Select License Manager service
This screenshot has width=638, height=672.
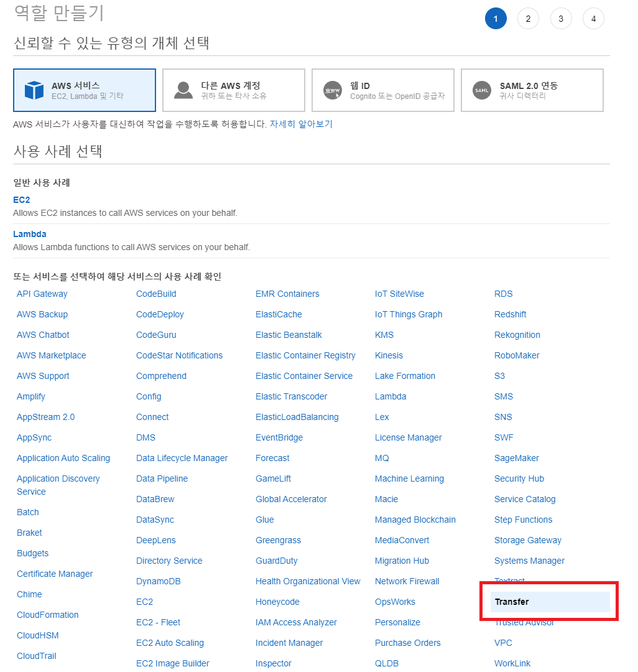click(x=409, y=437)
